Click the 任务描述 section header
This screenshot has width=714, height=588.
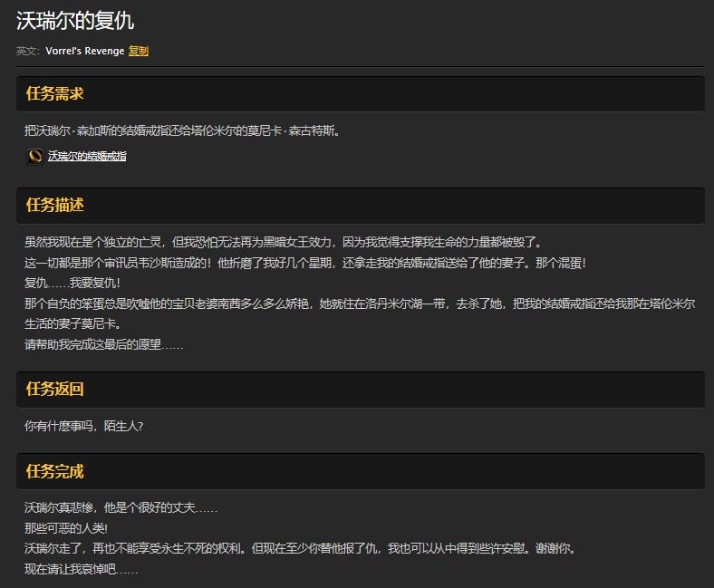click(361, 206)
